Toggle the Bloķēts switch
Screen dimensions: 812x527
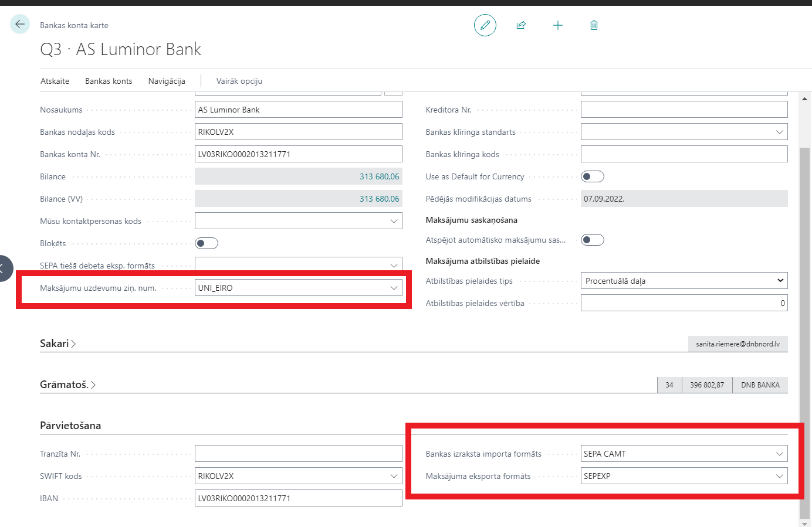(207, 243)
